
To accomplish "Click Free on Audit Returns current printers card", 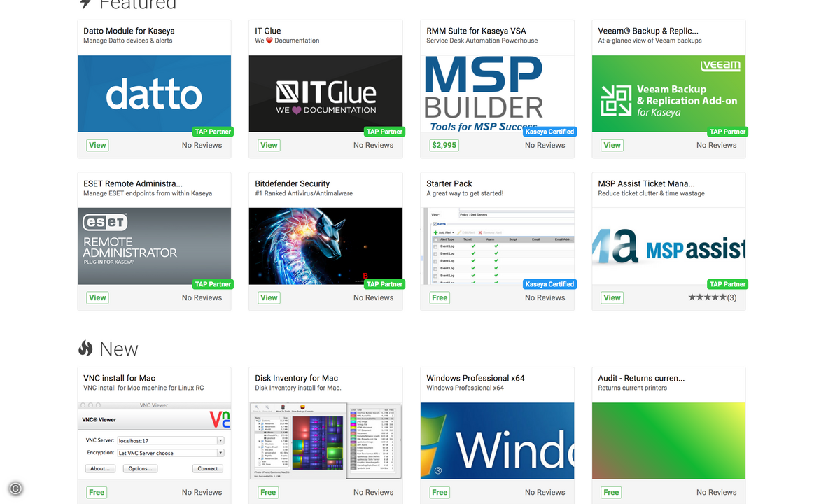I will click(x=611, y=492).
